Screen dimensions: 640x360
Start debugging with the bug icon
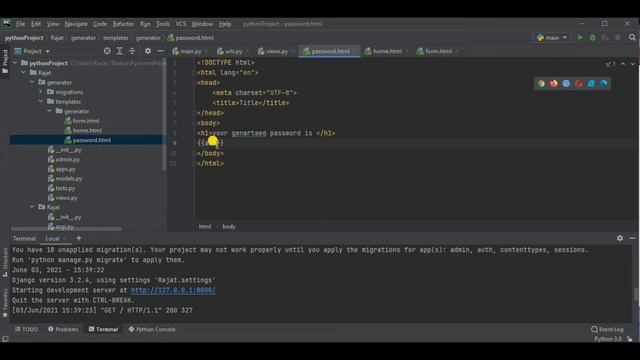click(x=592, y=38)
